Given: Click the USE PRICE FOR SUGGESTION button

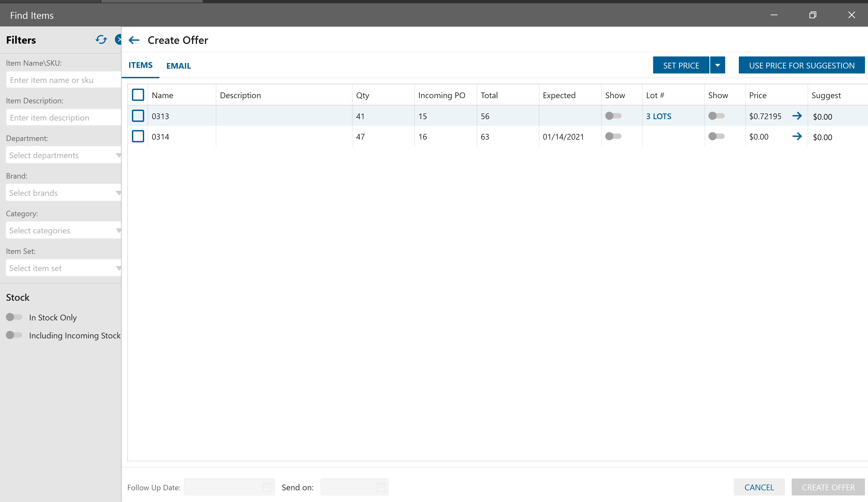Looking at the screenshot, I should (x=801, y=65).
